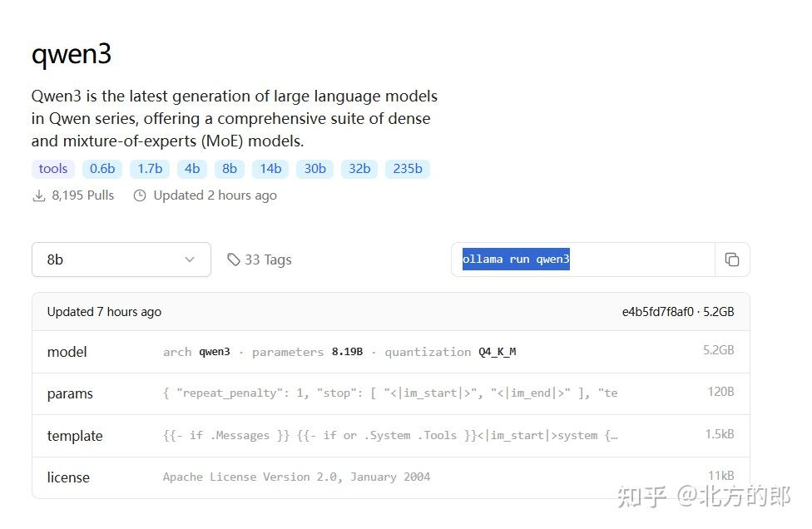The height and width of the screenshot is (529, 812).
Task: Click the tag icon beside 33 Tags
Action: click(234, 260)
